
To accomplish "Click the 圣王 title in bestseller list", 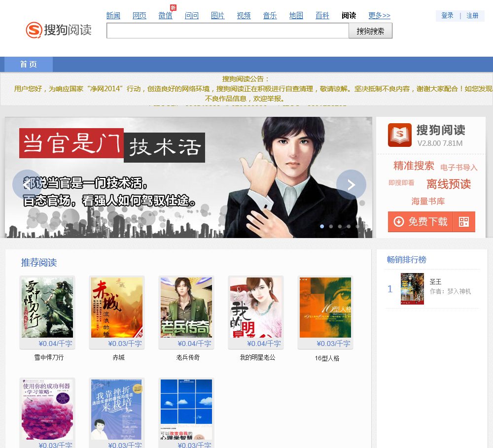I will (x=435, y=282).
